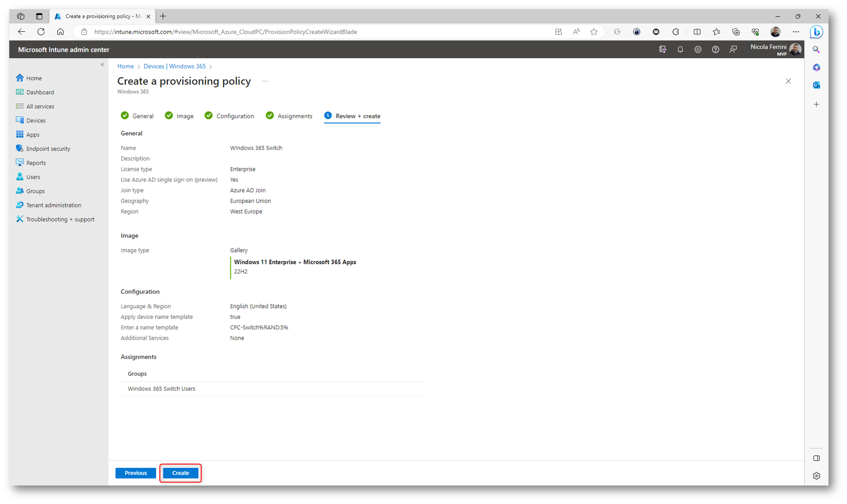Click the Groups column header
The image size is (847, 504).
[137, 374]
